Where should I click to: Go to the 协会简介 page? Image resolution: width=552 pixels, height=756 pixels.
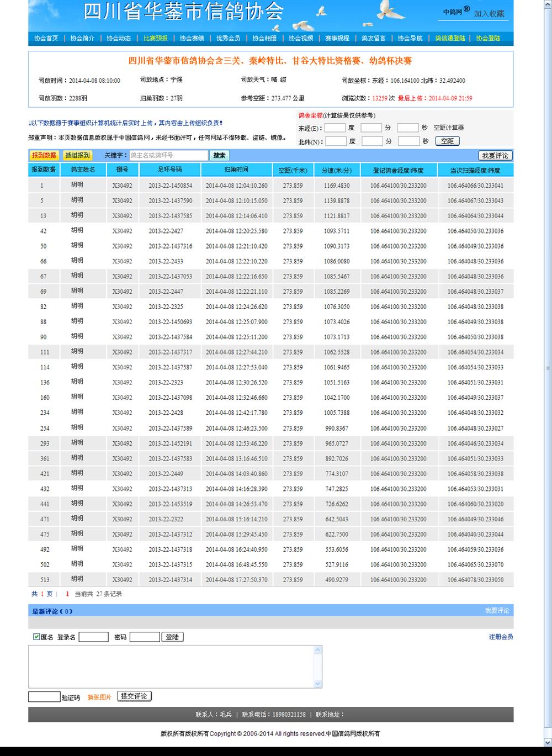point(82,38)
